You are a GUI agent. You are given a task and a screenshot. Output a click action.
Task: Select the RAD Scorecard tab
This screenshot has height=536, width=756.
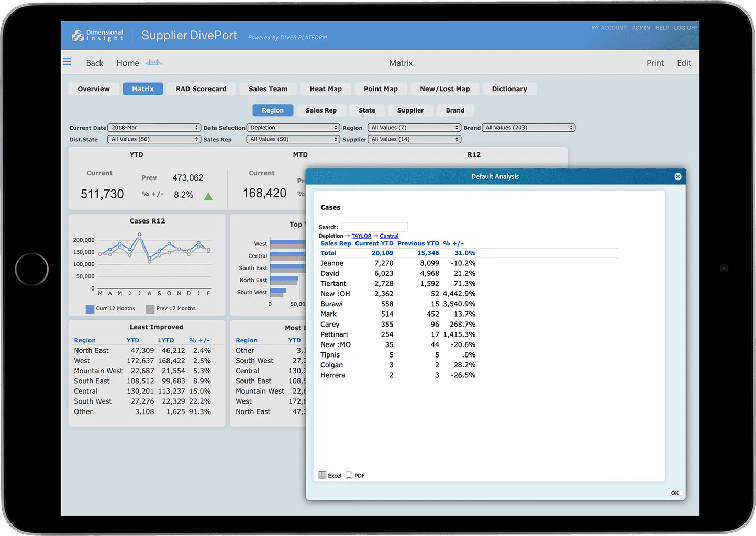pyautogui.click(x=201, y=89)
